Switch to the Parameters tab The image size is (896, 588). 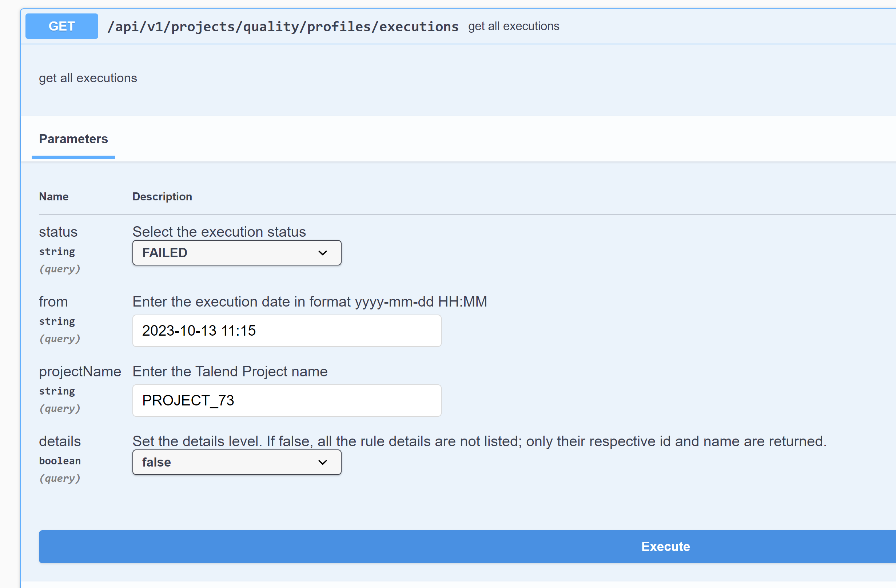[73, 139]
